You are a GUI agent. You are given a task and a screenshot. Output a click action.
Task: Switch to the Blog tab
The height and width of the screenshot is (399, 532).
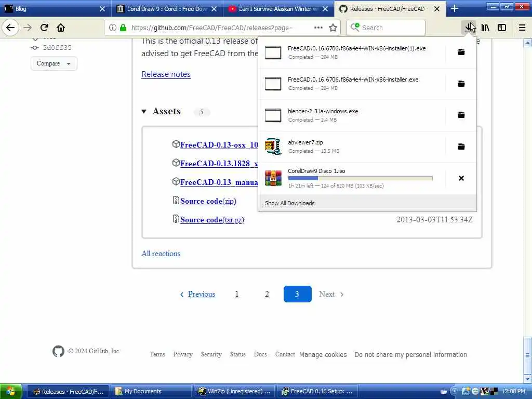tap(56, 9)
